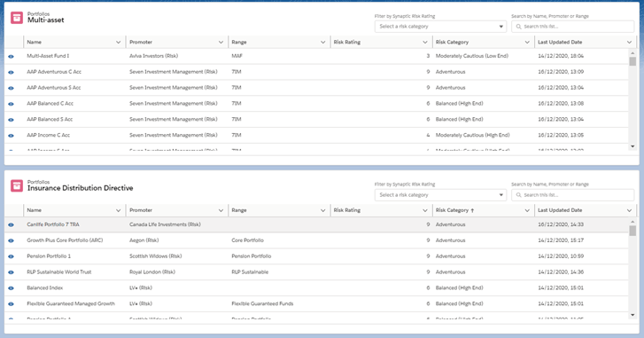Sort Multi-asset table by Risk Rating header
The image size is (644, 338).
click(x=347, y=42)
